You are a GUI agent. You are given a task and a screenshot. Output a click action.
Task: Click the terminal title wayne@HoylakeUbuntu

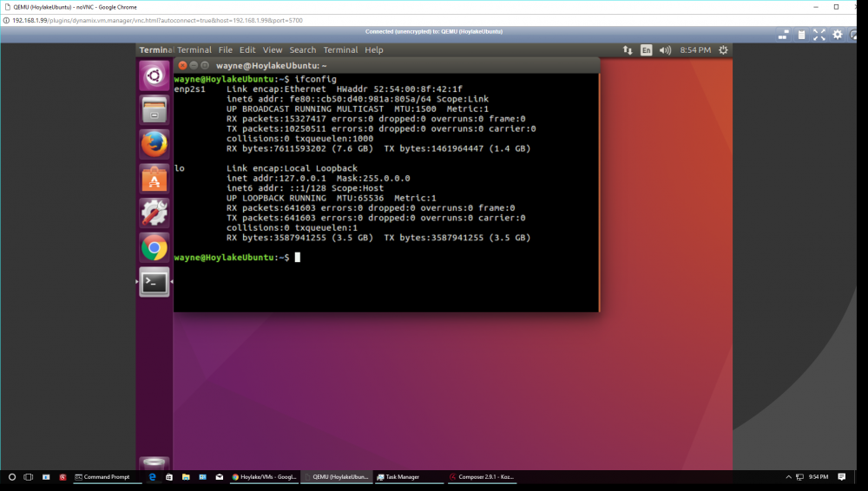(271, 65)
